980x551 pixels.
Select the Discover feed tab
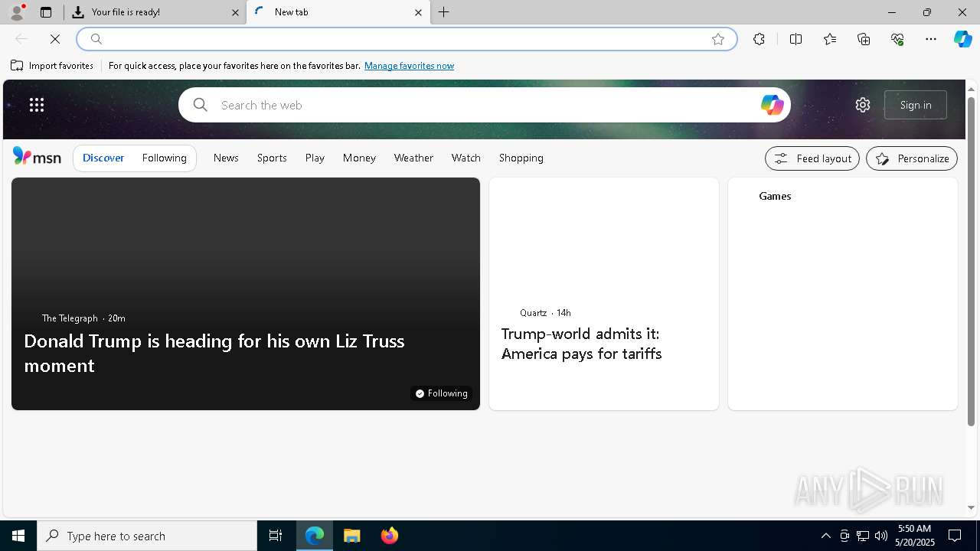pyautogui.click(x=103, y=158)
